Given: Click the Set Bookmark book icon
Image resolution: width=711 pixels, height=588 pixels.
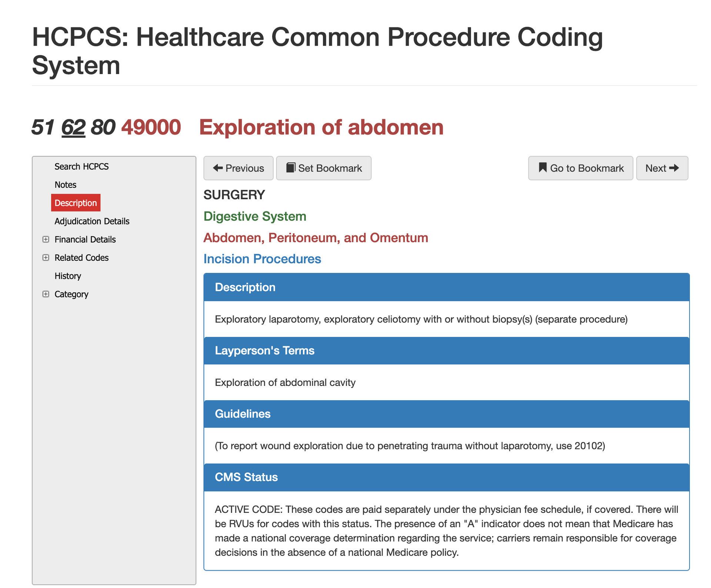Looking at the screenshot, I should (291, 168).
